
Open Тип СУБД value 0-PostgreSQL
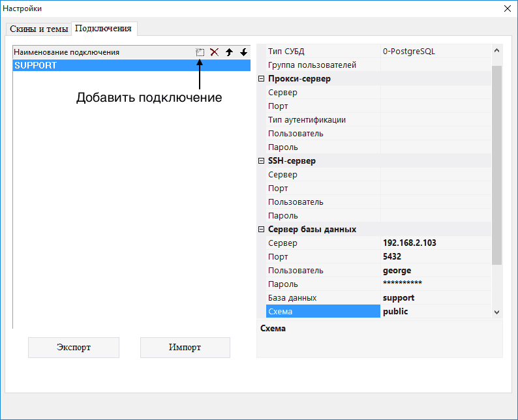[x=435, y=52]
